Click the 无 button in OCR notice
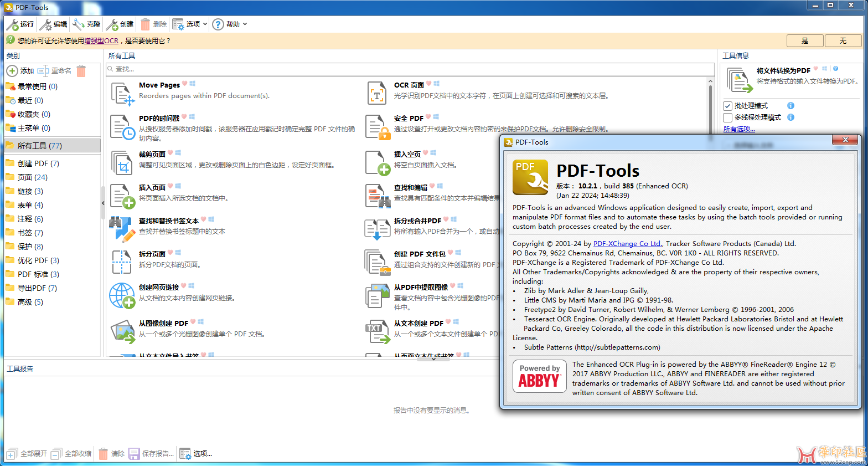Image resolution: width=868 pixels, height=466 pixels. tap(843, 40)
